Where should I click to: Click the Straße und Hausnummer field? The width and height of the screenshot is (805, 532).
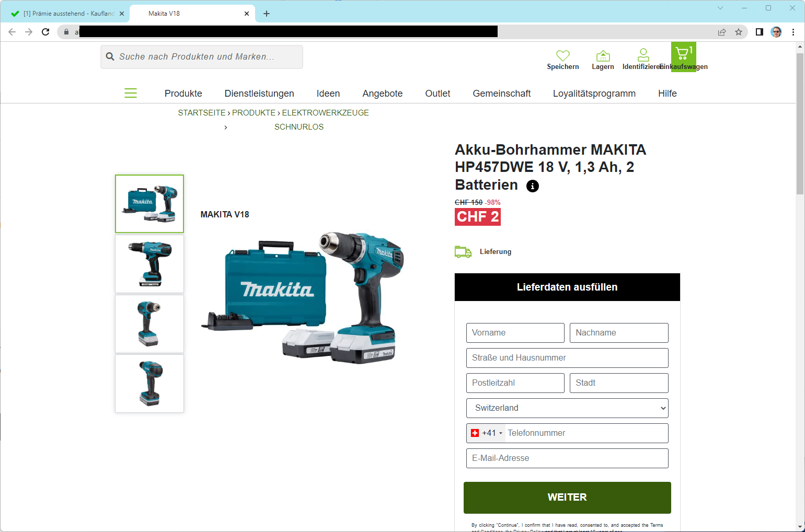(567, 358)
